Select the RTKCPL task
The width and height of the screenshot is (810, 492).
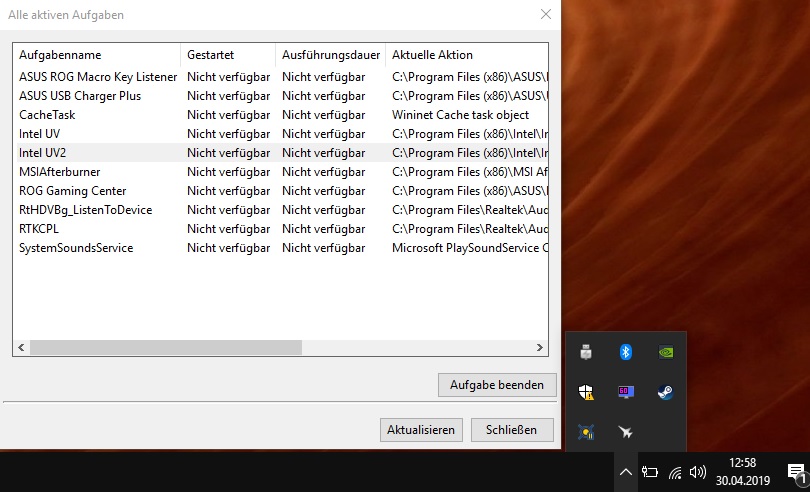coord(39,229)
